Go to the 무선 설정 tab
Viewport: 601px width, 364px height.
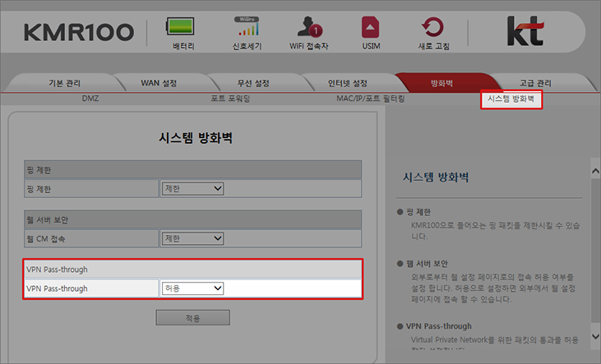[x=254, y=83]
